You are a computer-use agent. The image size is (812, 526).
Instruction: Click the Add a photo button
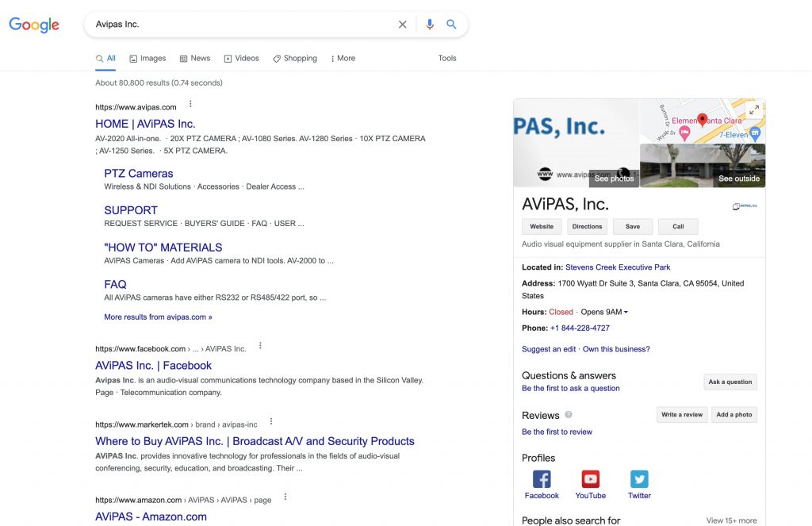pyautogui.click(x=734, y=415)
